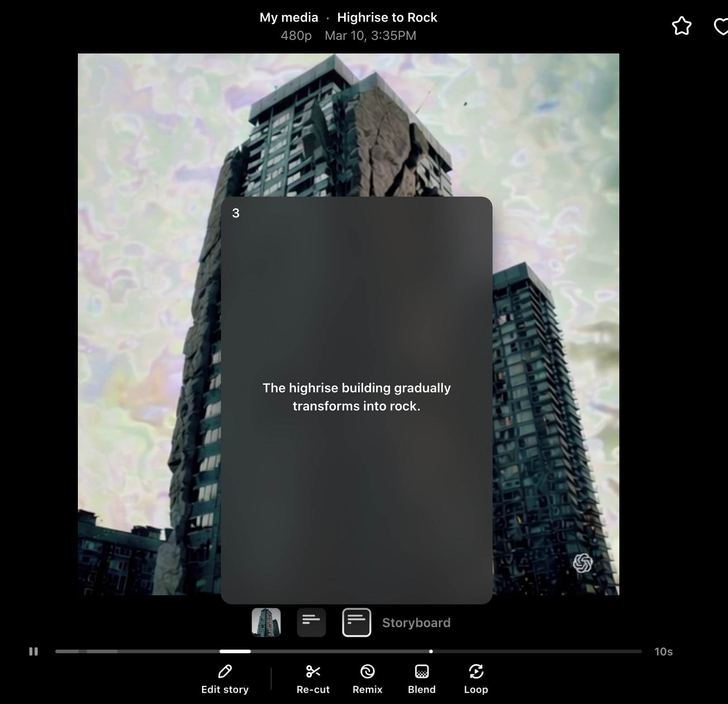Click the Highrise to Rock title

coord(387,18)
